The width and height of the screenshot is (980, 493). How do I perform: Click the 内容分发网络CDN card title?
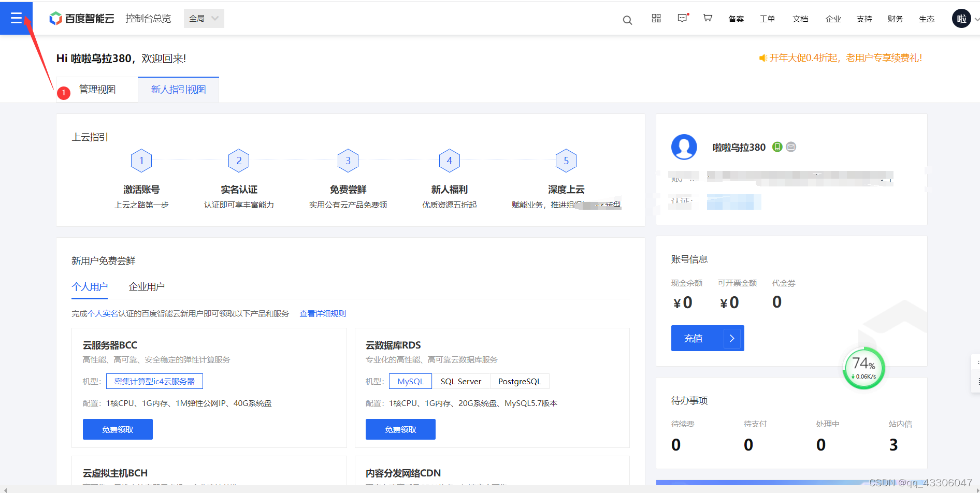403,473
